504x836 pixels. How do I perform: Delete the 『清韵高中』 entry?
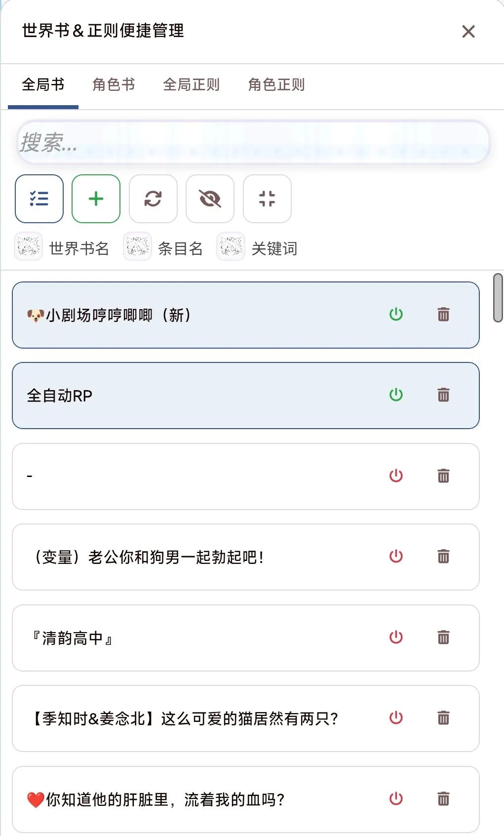tap(443, 637)
